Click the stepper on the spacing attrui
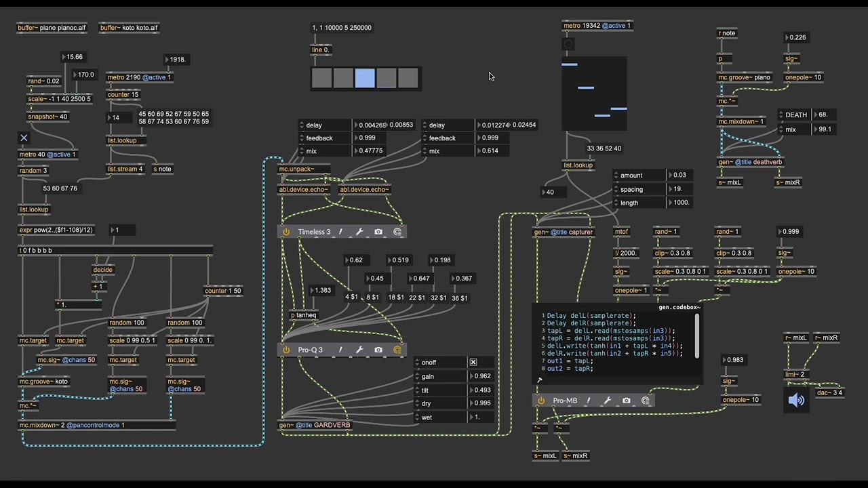 coord(616,189)
